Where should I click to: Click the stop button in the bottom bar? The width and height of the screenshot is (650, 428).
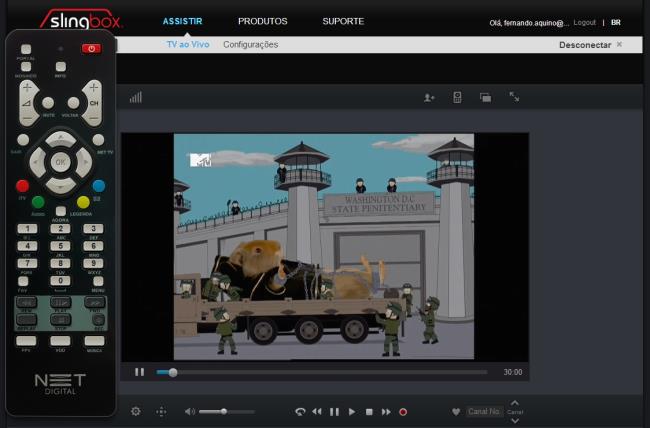[x=369, y=412]
